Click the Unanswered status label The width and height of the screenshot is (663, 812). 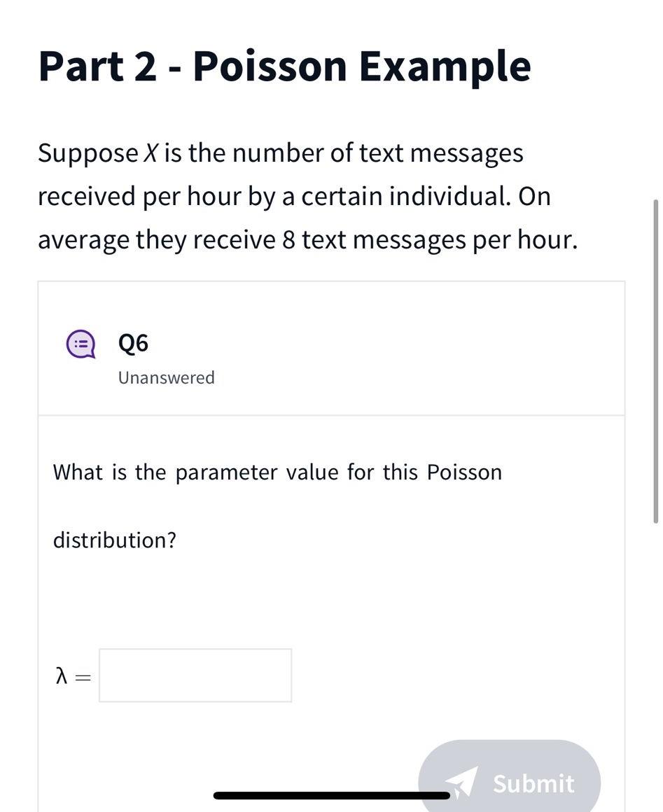pos(166,377)
